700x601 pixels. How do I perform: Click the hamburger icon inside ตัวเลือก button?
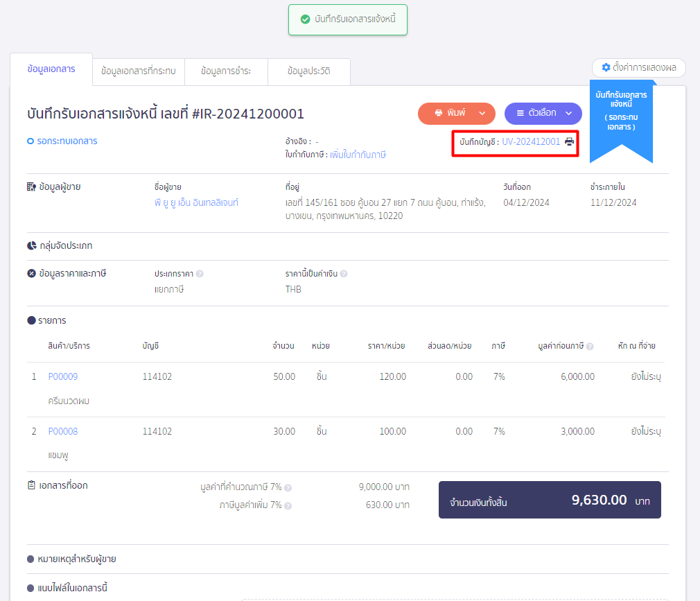(x=519, y=113)
